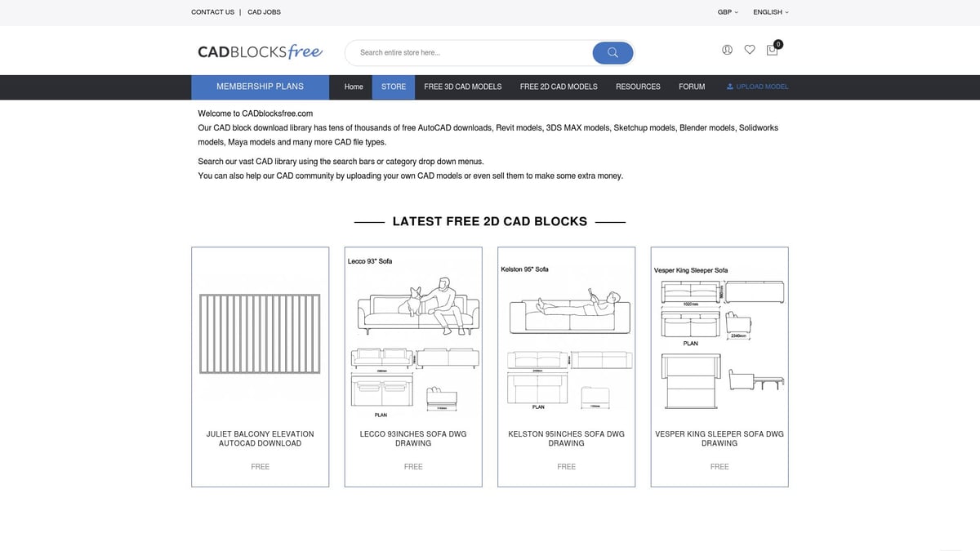The width and height of the screenshot is (980, 551).
Task: Click the Membership Plans button
Action: [260, 87]
